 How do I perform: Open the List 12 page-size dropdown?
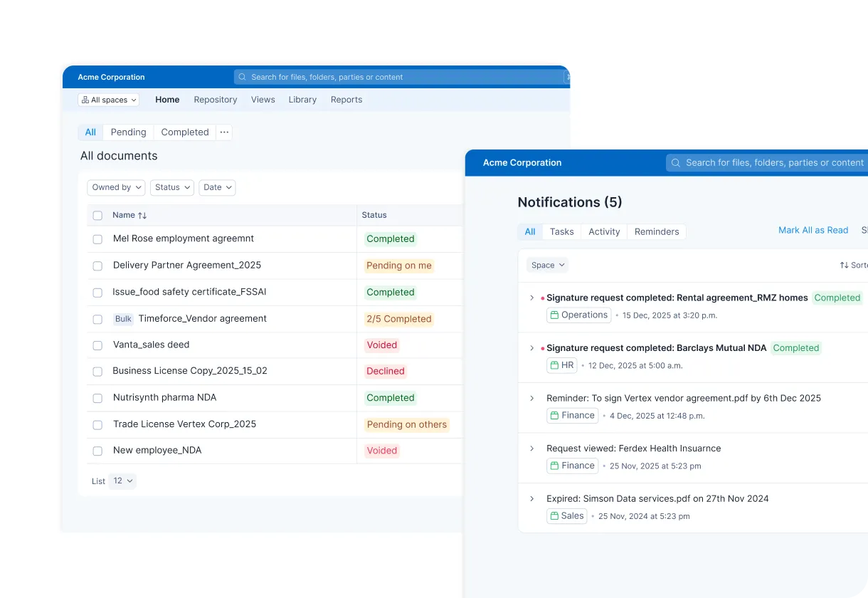122,481
